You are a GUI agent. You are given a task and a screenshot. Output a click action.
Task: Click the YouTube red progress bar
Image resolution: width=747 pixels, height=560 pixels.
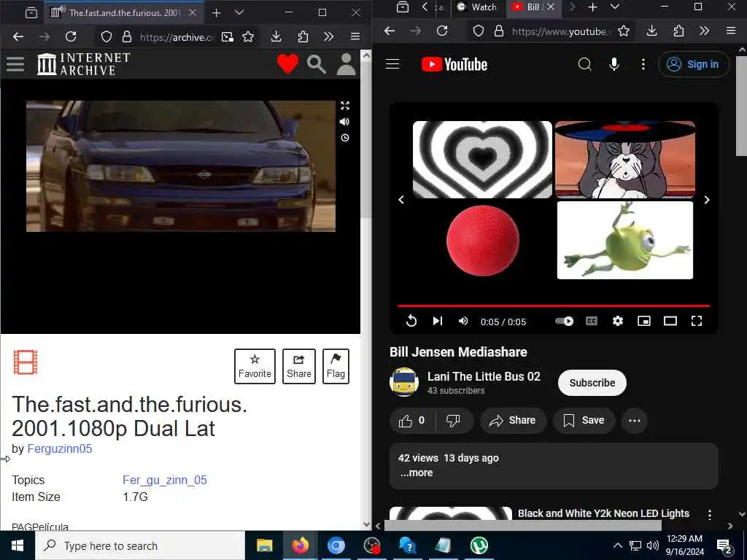[554, 306]
